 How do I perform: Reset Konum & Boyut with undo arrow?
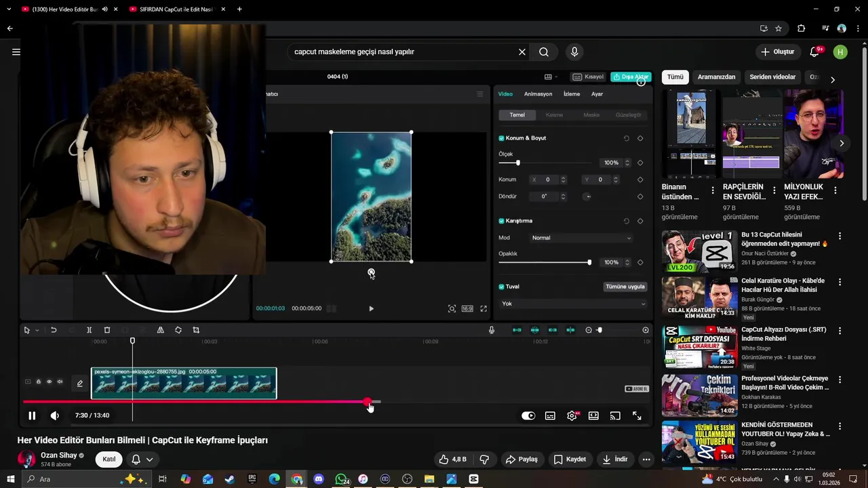click(626, 138)
